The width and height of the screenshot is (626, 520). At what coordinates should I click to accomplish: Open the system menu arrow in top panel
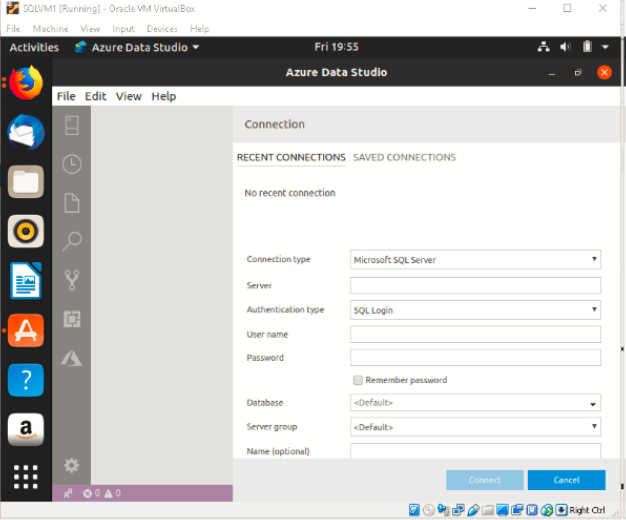coord(605,47)
